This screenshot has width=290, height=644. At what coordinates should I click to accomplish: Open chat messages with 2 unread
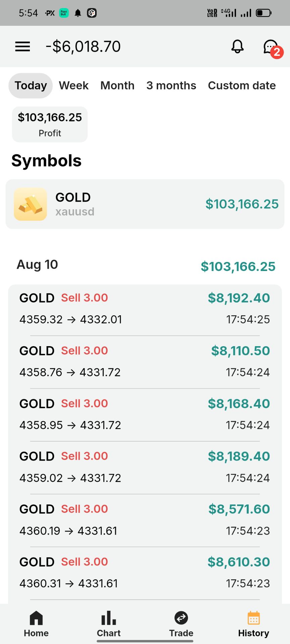tap(272, 48)
